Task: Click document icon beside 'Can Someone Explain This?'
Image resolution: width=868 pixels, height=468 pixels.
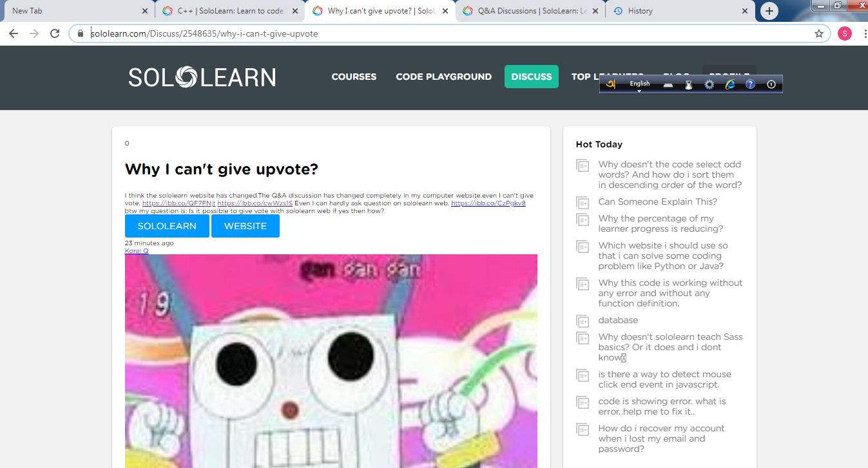Action: [x=583, y=203]
